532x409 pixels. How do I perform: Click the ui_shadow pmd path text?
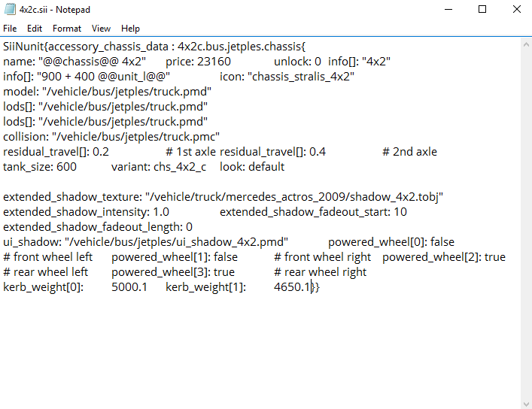[x=145, y=242]
